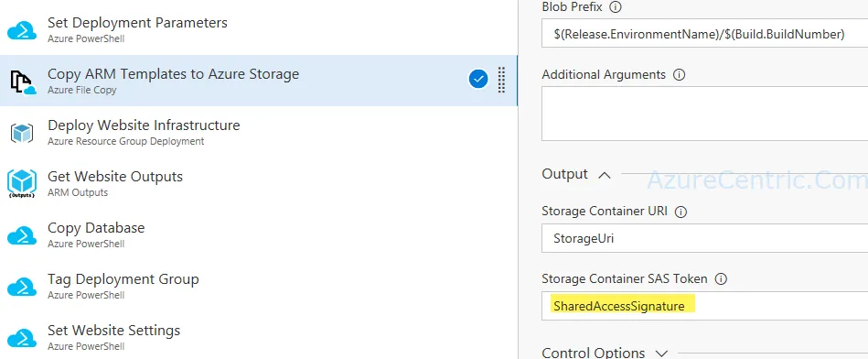Collapse the Output section

point(605,175)
